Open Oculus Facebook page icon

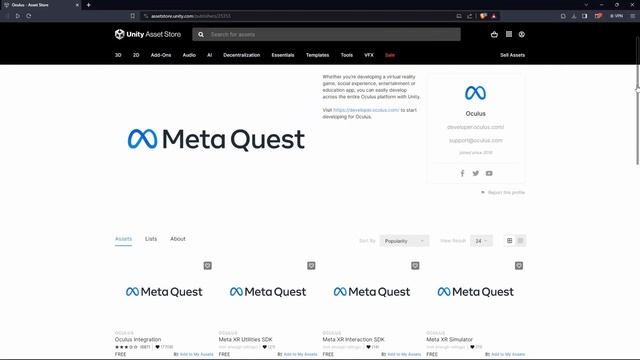[x=462, y=173]
